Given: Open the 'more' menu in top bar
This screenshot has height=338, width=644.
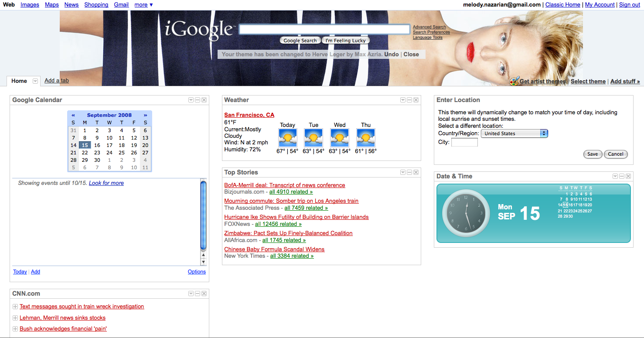Looking at the screenshot, I should [143, 5].
